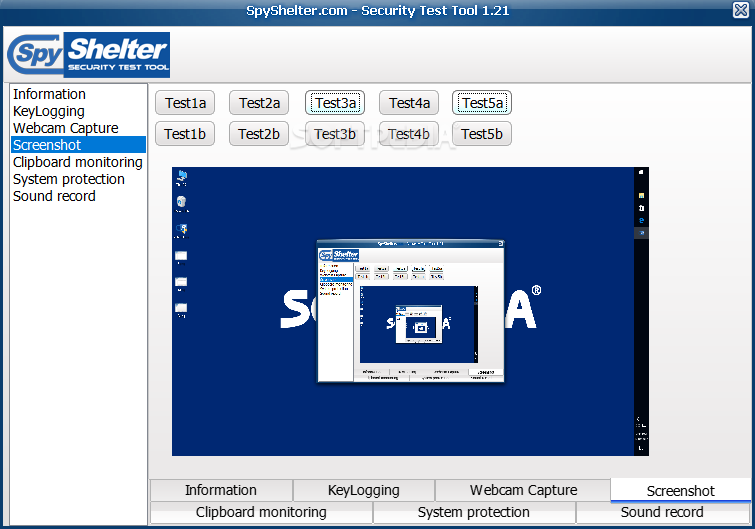Choose Webcam Capture in the left list

click(78, 128)
